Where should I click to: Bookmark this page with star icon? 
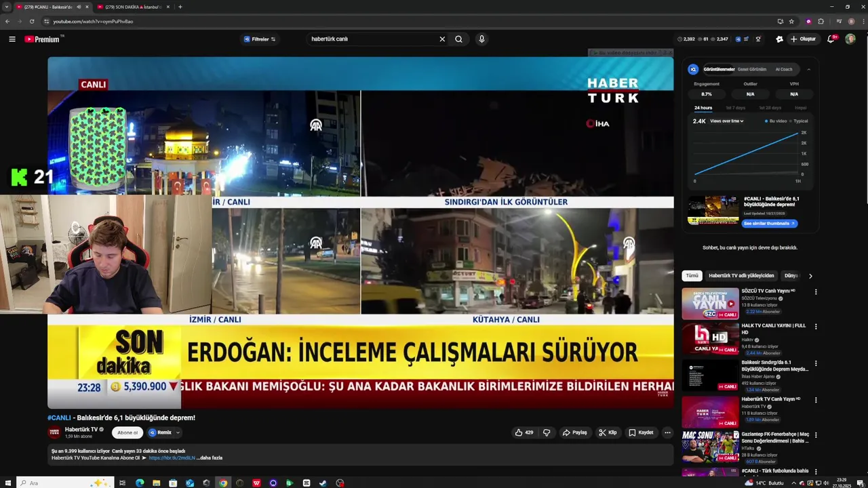point(791,22)
